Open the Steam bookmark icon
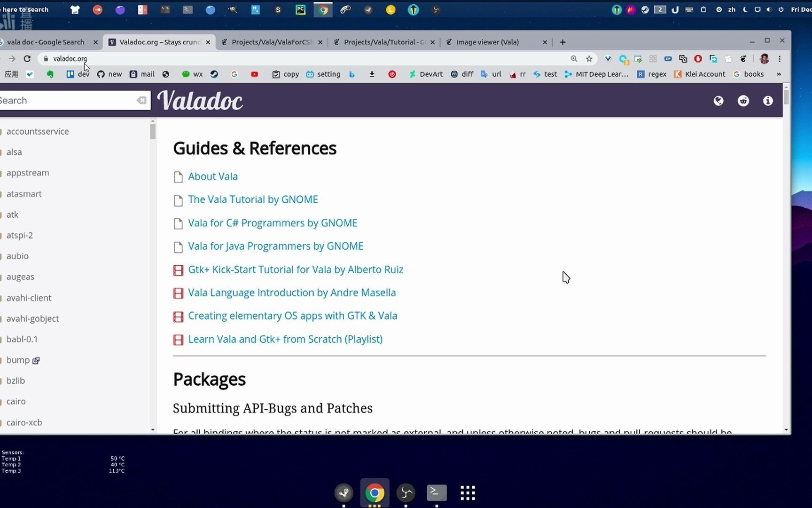Screen dimensions: 812x508 point(214,74)
